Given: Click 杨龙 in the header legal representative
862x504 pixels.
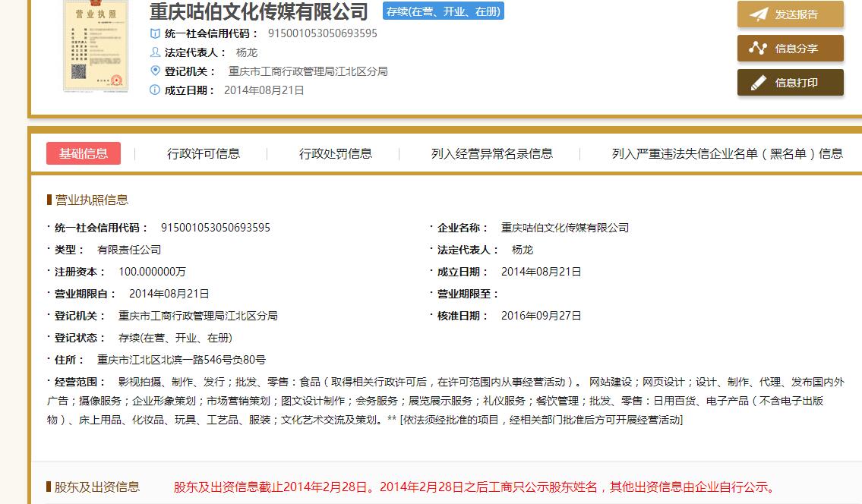Looking at the screenshot, I should tap(246, 52).
